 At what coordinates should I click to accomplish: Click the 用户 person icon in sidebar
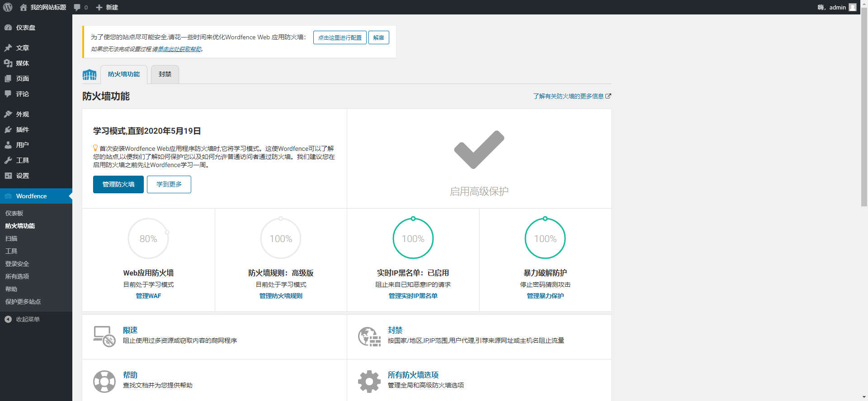[x=8, y=145]
